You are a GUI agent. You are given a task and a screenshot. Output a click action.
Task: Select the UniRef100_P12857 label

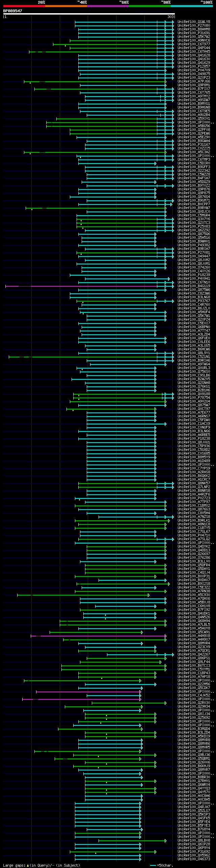tap(194, 66)
